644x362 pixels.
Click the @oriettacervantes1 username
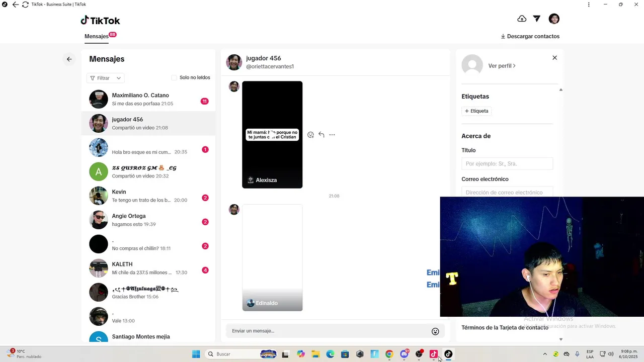pyautogui.click(x=270, y=66)
